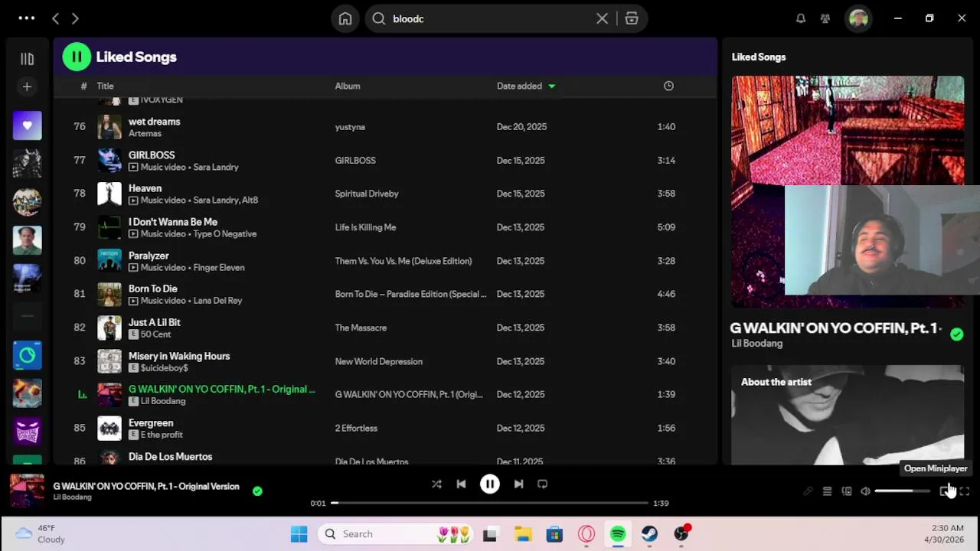Sort by Album column
980x551 pixels.
[347, 86]
